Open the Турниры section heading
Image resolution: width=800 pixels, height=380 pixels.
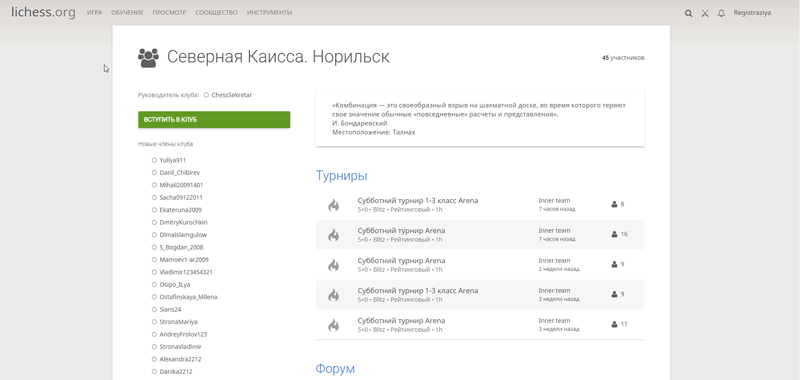click(341, 176)
